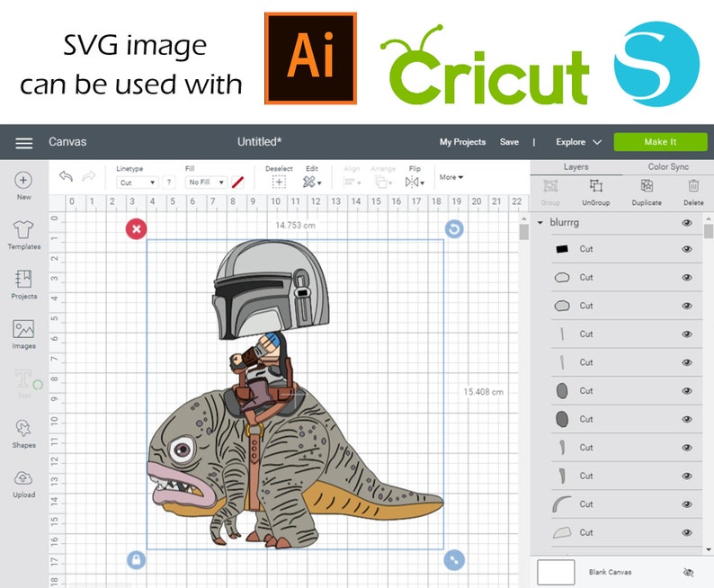Open the Edit dropdown arrow
The image size is (714, 588).
(x=319, y=183)
